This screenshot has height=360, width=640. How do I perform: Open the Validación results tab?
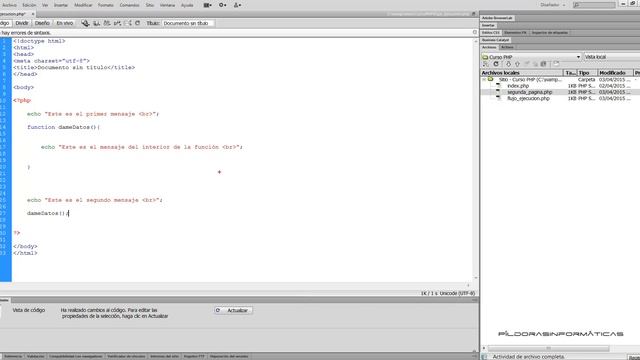[36, 356]
